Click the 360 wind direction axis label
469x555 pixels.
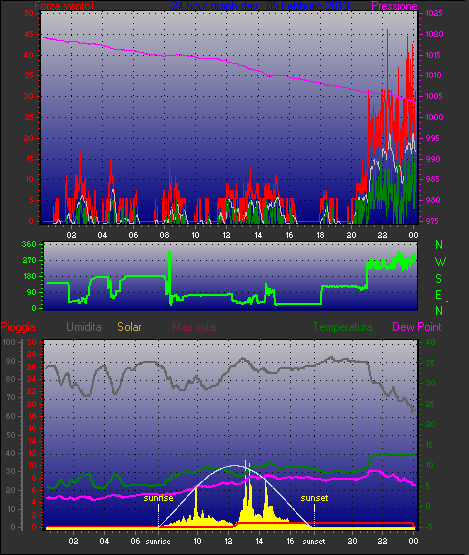click(29, 244)
